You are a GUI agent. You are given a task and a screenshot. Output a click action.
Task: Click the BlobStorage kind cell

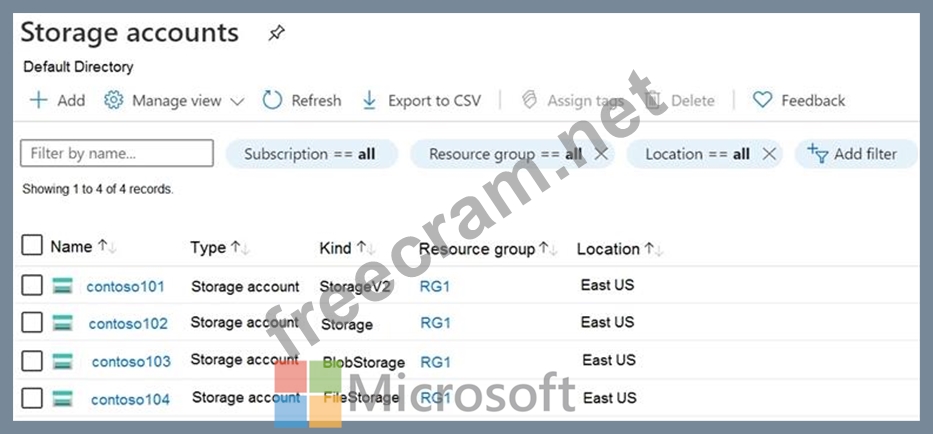[x=364, y=362]
